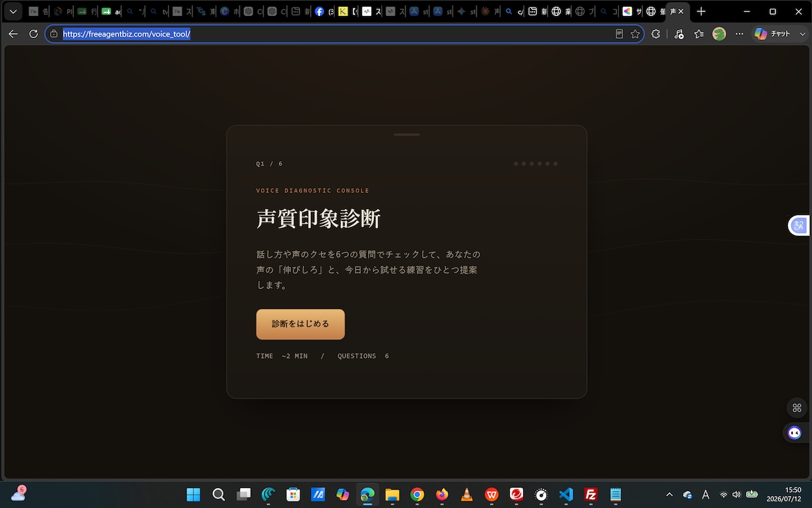Viewport: 812px width, 508px height.
Task: Open the clock showing 15:50
Action: tap(784, 494)
